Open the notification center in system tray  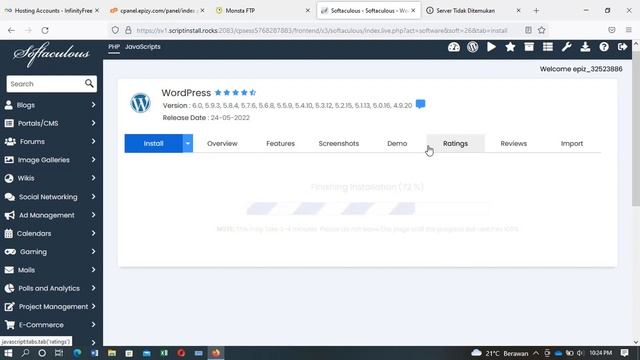(624, 353)
